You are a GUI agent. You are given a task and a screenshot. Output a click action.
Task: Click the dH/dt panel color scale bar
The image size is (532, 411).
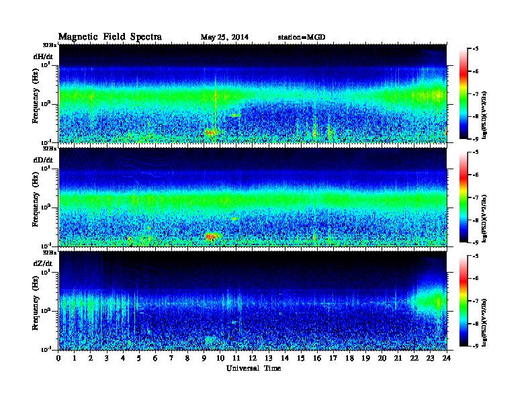(x=463, y=93)
